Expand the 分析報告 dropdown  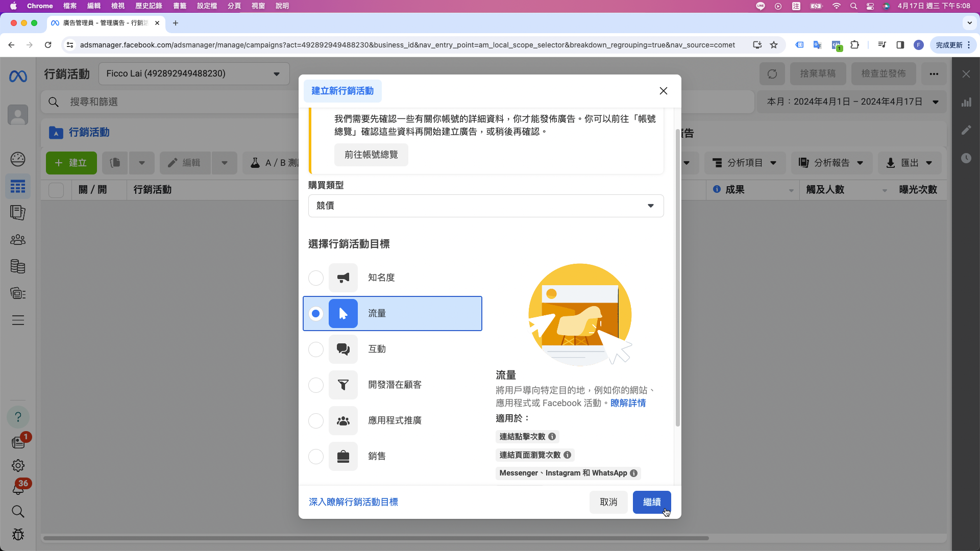831,163
